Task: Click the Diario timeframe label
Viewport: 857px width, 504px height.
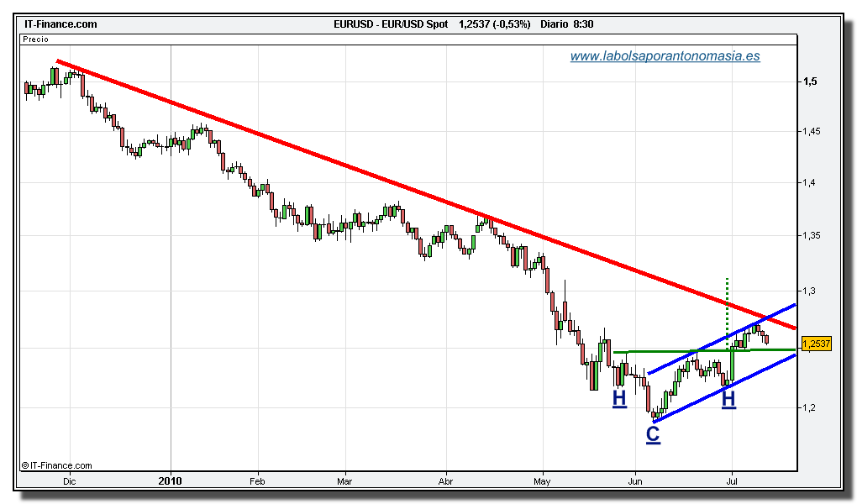Action: [554, 24]
